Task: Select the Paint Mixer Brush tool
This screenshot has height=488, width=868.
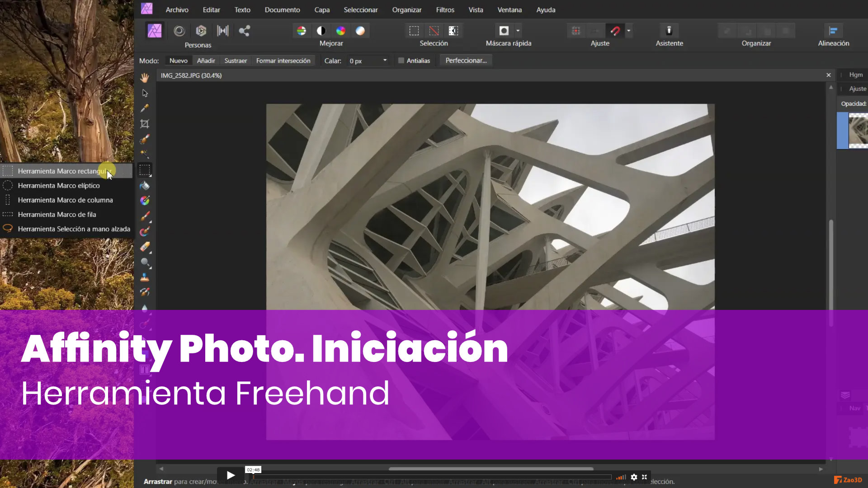Action: tap(145, 232)
